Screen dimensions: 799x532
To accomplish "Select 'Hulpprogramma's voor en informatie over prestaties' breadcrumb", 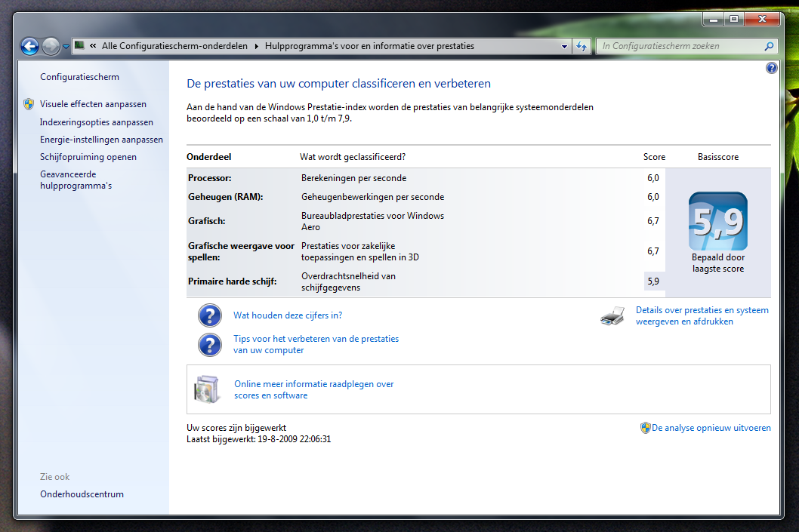I will pyautogui.click(x=369, y=46).
